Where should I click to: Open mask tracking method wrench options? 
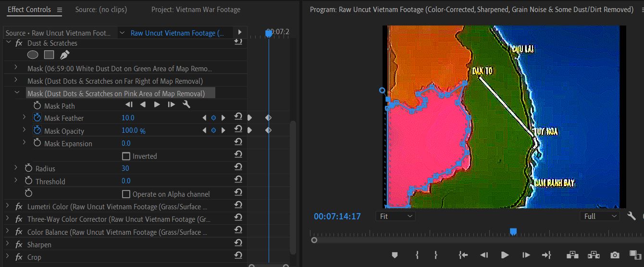pos(186,105)
